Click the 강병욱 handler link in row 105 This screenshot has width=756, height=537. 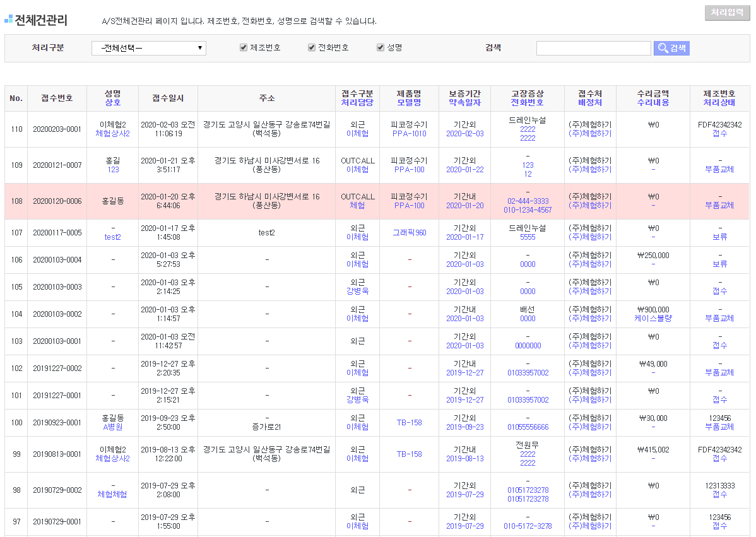tap(357, 292)
